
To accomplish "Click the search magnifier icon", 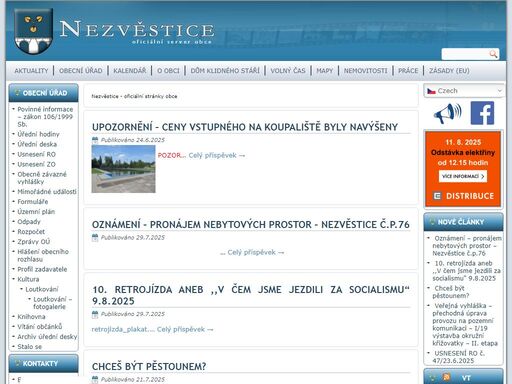I will 493,54.
